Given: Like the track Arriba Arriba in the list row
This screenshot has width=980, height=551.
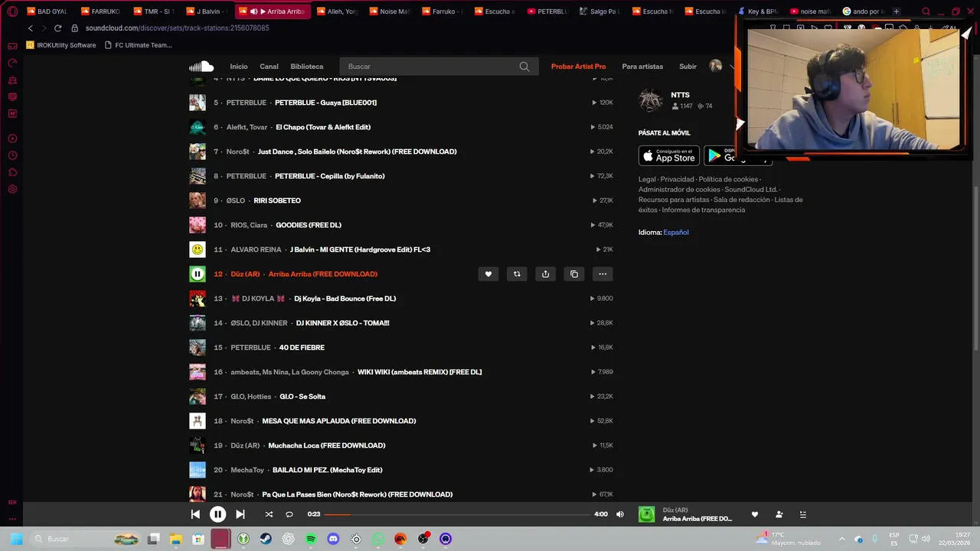Looking at the screenshot, I should click(488, 274).
